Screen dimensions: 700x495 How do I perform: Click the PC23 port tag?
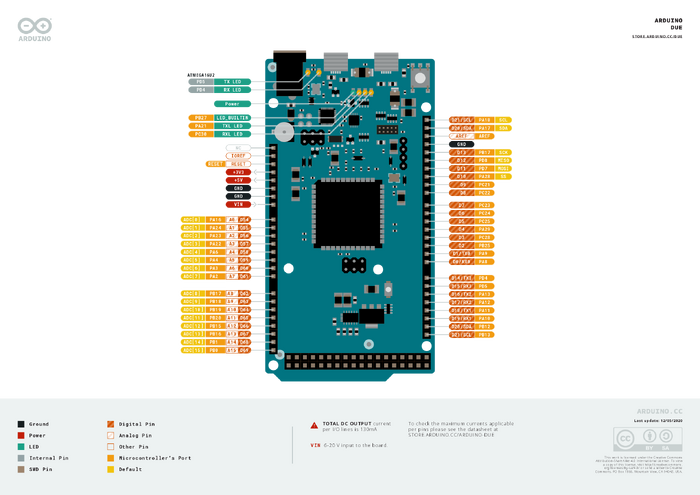(x=484, y=205)
